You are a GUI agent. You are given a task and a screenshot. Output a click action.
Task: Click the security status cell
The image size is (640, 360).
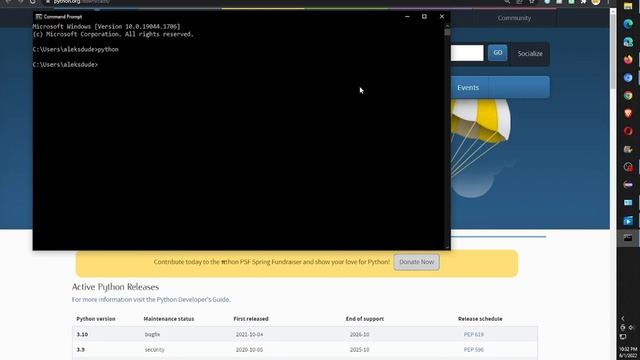click(x=154, y=350)
